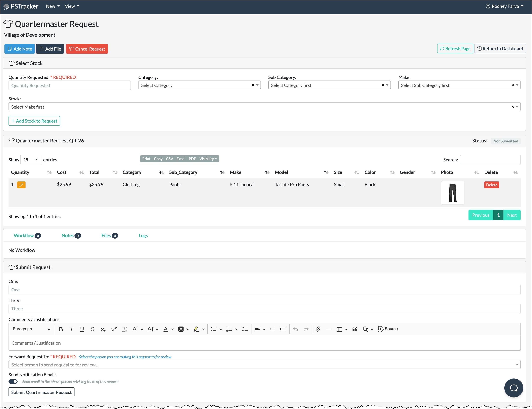
Task: Toggle underline formatting in editor
Action: [82, 329]
